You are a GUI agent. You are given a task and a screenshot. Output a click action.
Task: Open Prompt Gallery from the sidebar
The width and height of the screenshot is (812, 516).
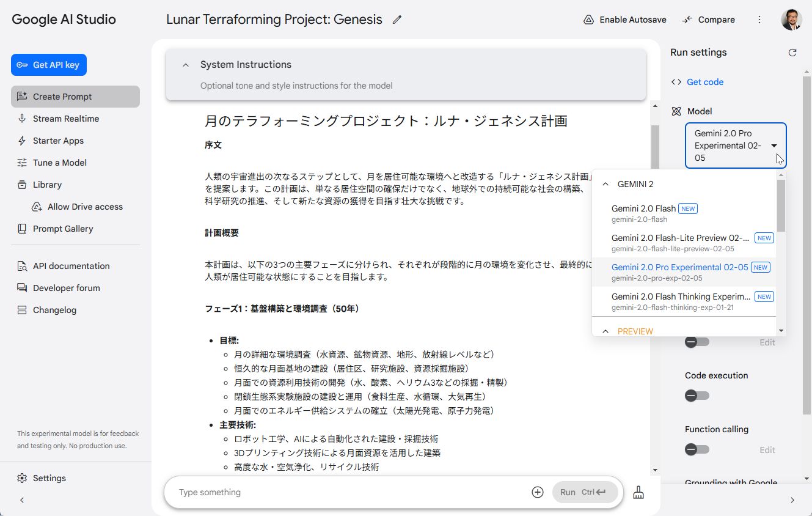pos(75,229)
